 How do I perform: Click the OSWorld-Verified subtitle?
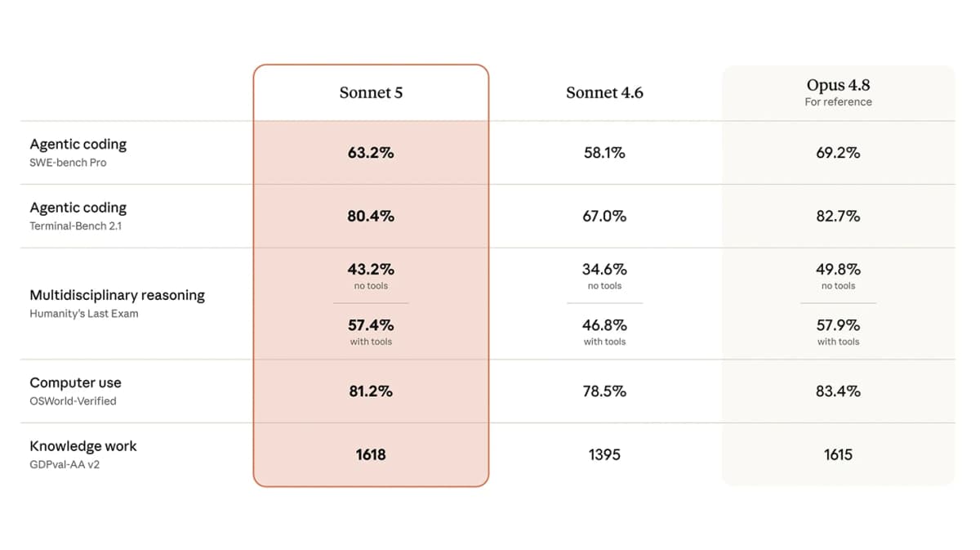pos(73,401)
